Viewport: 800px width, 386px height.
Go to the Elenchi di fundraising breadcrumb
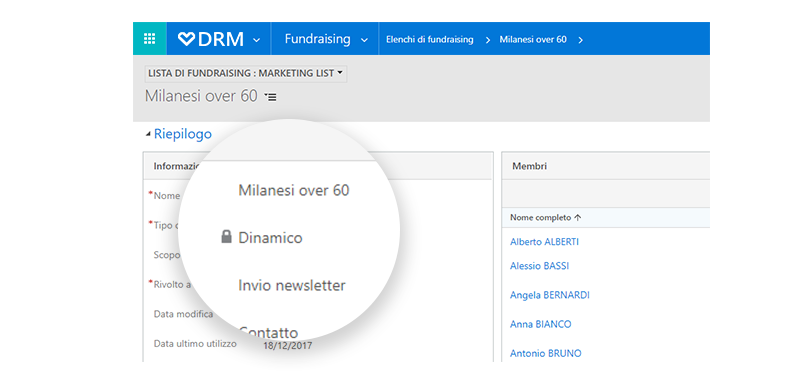(430, 39)
